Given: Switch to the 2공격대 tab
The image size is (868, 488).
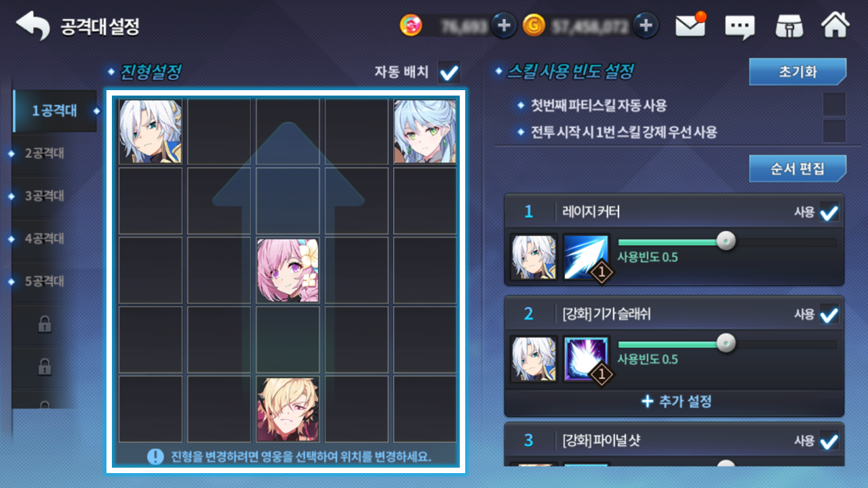Looking at the screenshot, I should [x=45, y=153].
